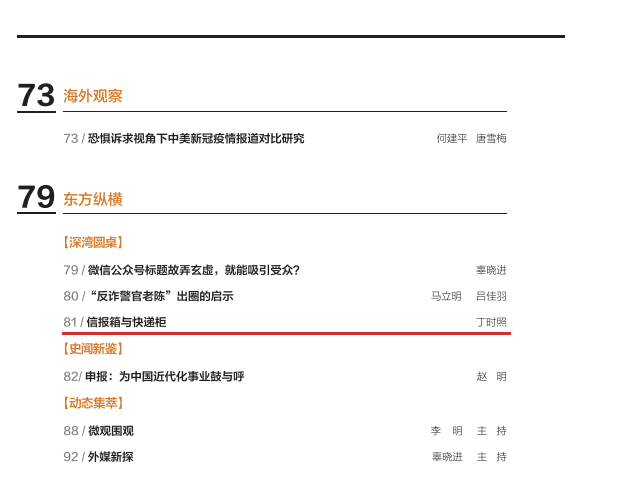Open the article 微信公众号标题故弄玄虚，就能吸引受众?
Viewport: 629px width, 500px height.
pyautogui.click(x=194, y=270)
